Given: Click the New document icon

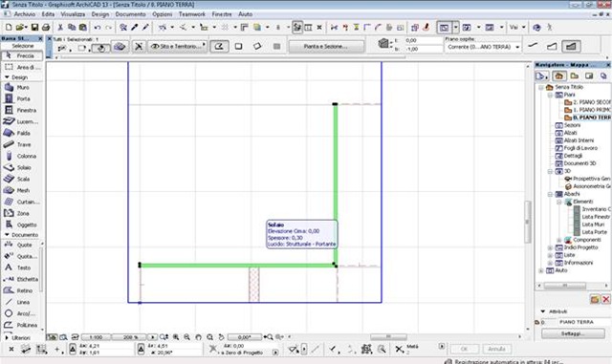Looking at the screenshot, I should [9, 28].
